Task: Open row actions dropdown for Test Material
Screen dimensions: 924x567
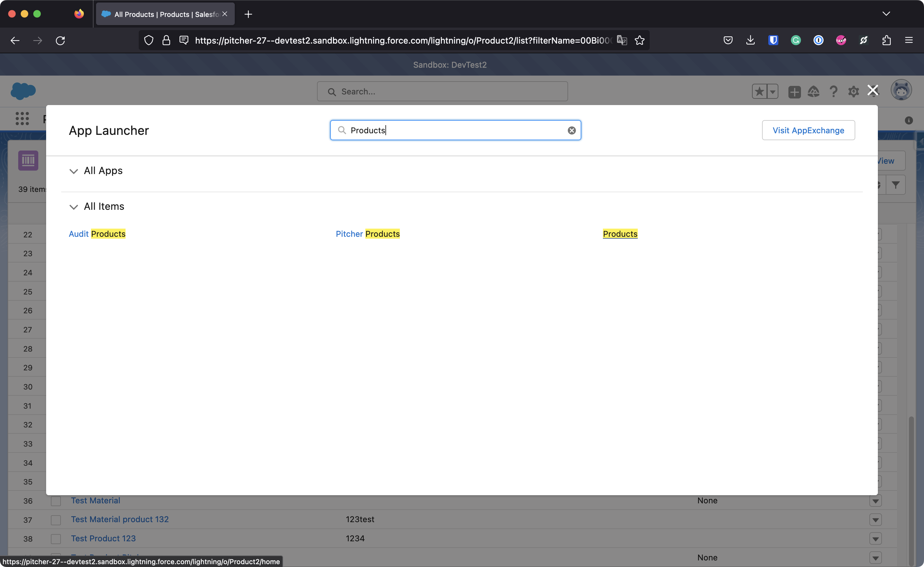Action: point(875,501)
